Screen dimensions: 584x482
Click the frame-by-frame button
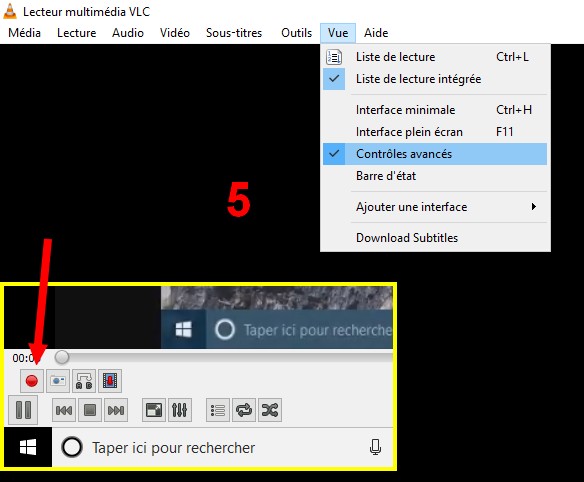pyautogui.click(x=110, y=381)
